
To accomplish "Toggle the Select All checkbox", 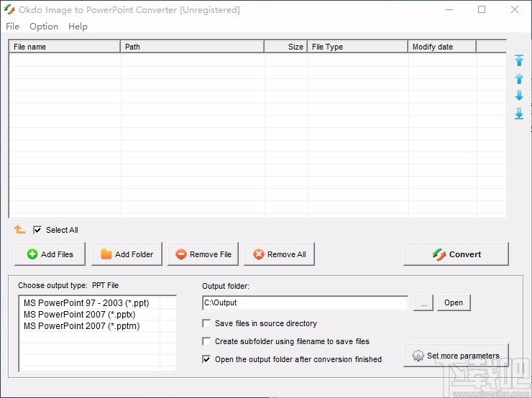I will point(37,230).
